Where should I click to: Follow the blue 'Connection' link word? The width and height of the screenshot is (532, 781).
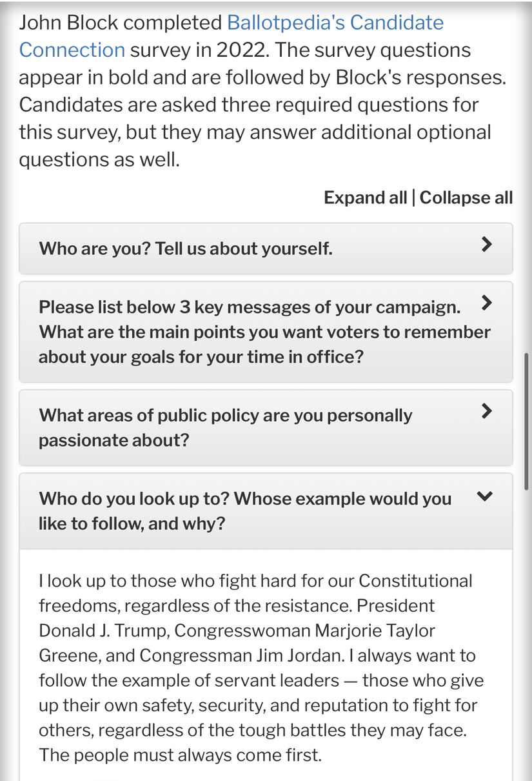click(72, 50)
